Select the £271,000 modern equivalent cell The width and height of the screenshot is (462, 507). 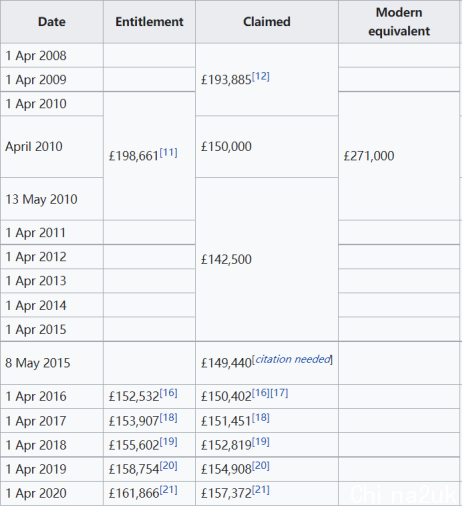pos(399,156)
